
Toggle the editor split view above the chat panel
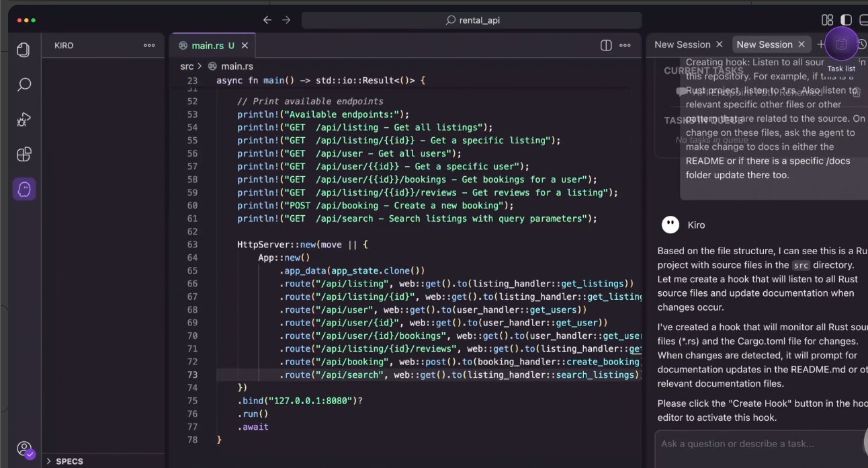[606, 45]
